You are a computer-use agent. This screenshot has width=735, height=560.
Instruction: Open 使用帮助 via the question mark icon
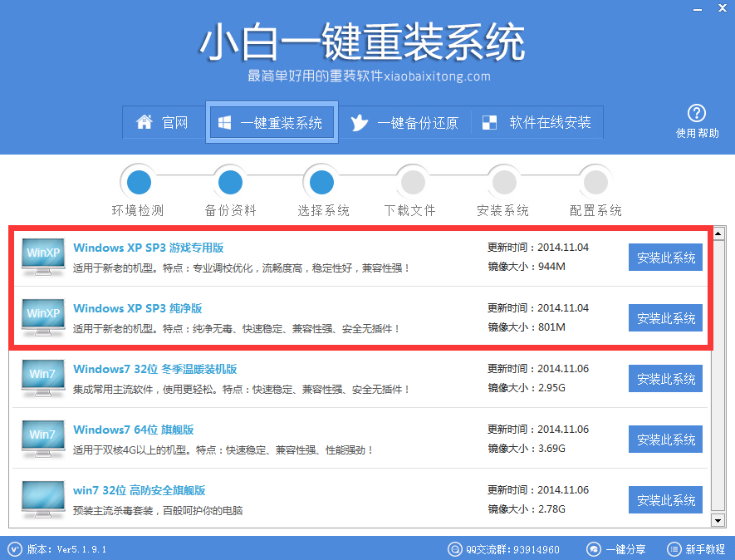pyautogui.click(x=696, y=115)
